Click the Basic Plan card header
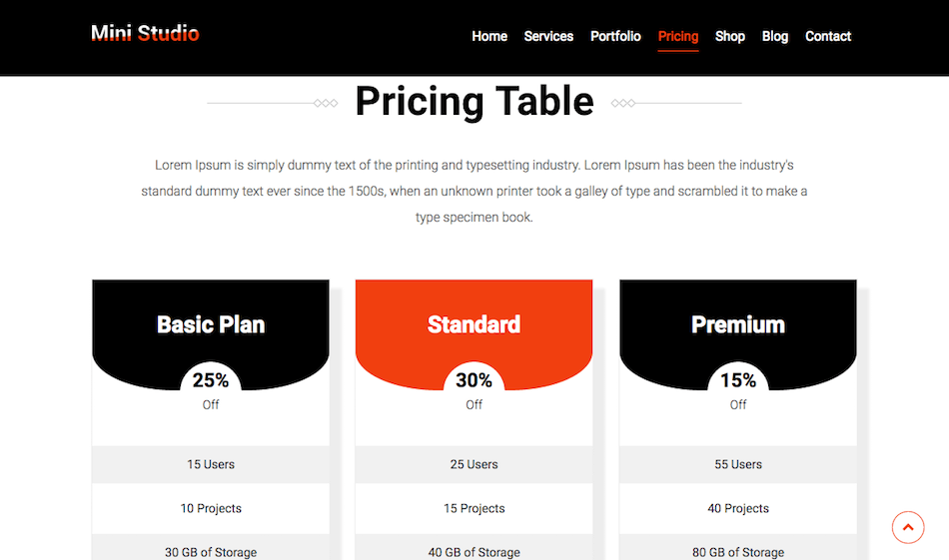The image size is (949, 560). click(x=211, y=324)
